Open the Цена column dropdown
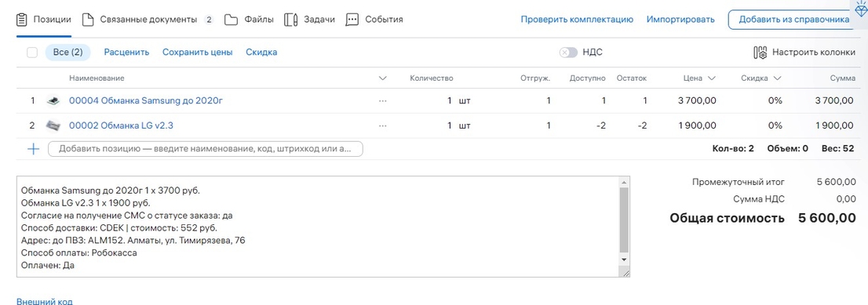The image size is (868, 305). tap(712, 78)
